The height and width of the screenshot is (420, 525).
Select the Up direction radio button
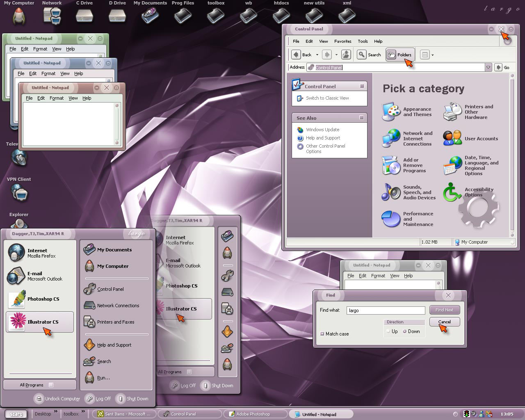(388, 331)
